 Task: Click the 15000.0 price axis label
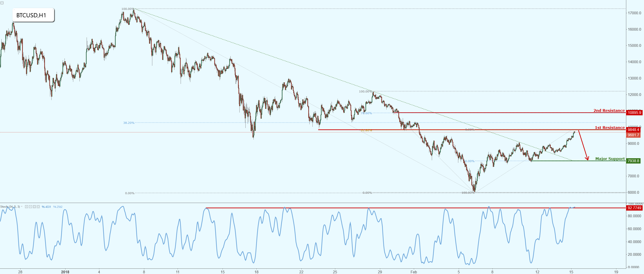635,45
